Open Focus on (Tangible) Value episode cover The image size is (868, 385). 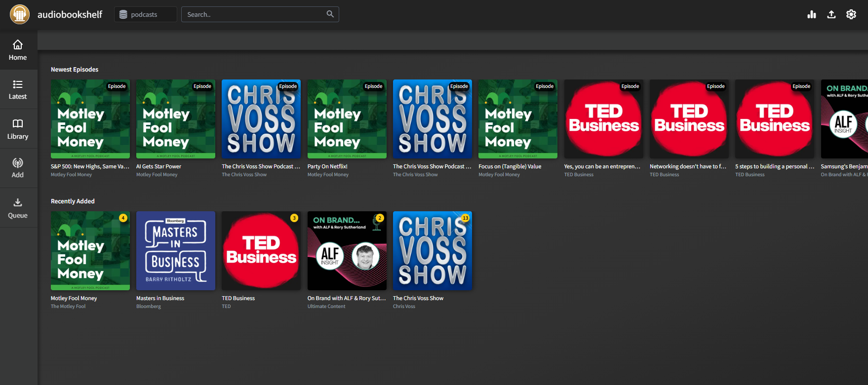click(x=518, y=119)
